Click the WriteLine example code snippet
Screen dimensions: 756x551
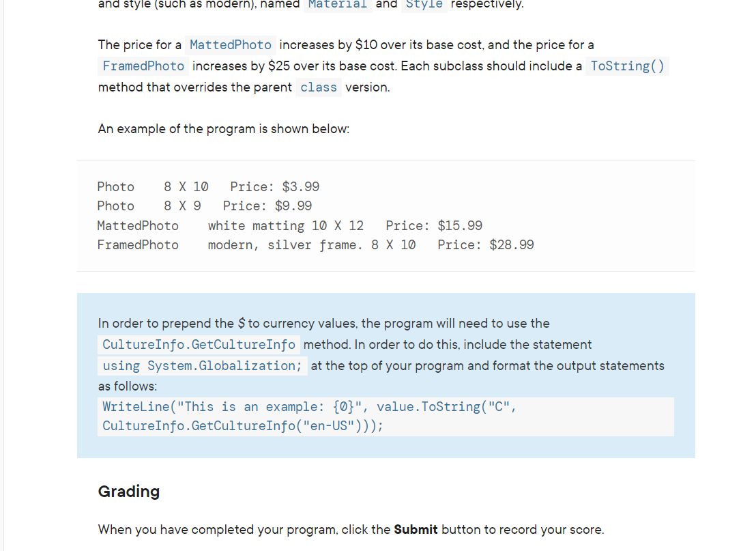click(387, 416)
